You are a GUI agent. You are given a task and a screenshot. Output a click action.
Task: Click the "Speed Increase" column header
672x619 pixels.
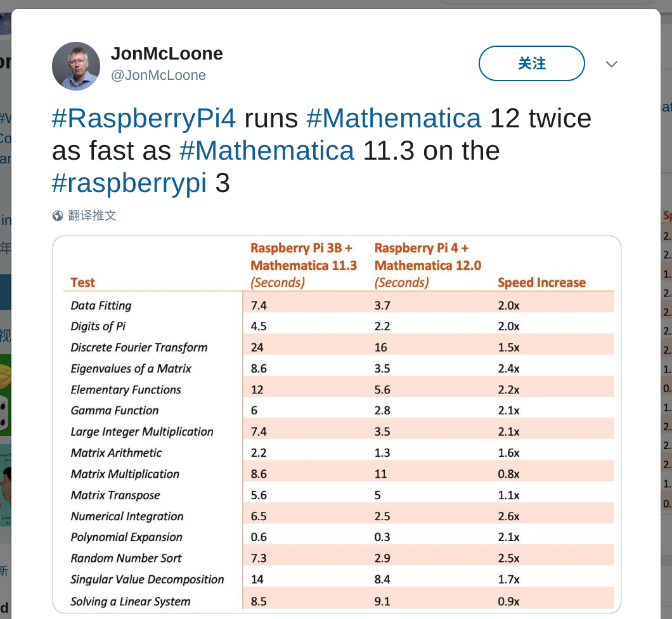[541, 283]
